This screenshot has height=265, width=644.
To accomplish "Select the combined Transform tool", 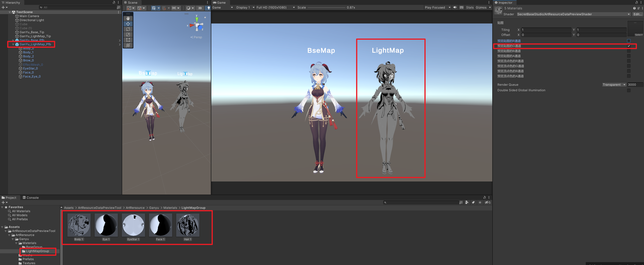I will coord(128,45).
